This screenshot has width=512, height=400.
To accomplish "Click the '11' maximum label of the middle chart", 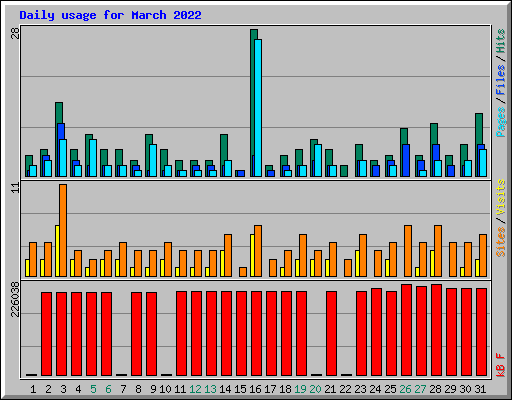I will pos(15,188).
